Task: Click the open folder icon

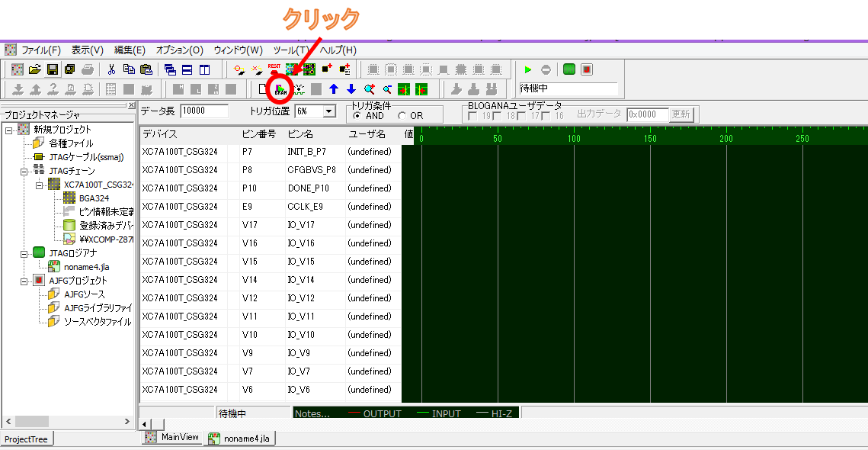Action: tap(35, 69)
